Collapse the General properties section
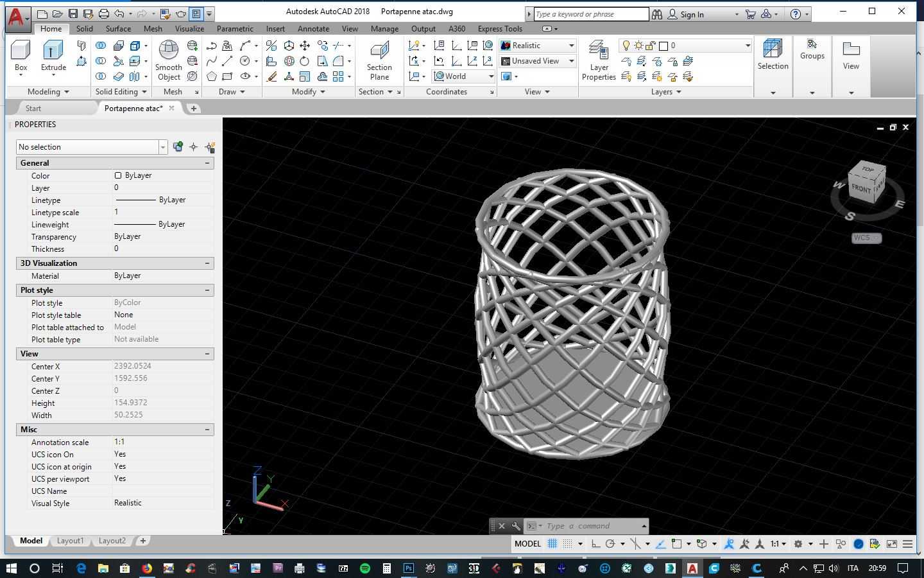The image size is (924, 578). (x=207, y=163)
